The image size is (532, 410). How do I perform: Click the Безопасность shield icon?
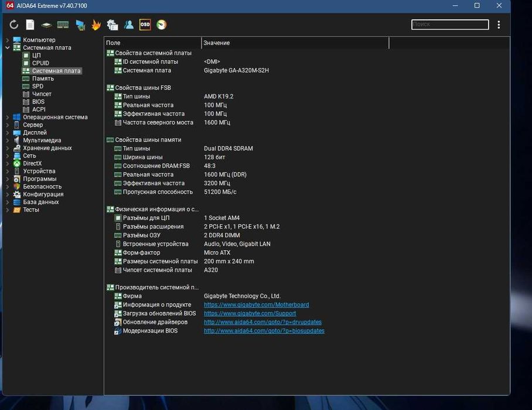[x=16, y=186]
